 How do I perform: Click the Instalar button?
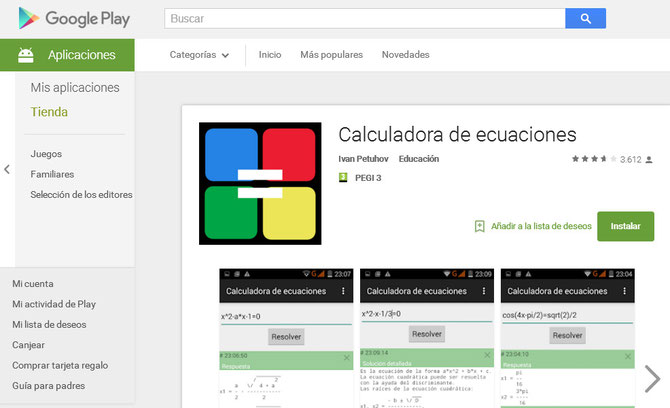tap(626, 226)
